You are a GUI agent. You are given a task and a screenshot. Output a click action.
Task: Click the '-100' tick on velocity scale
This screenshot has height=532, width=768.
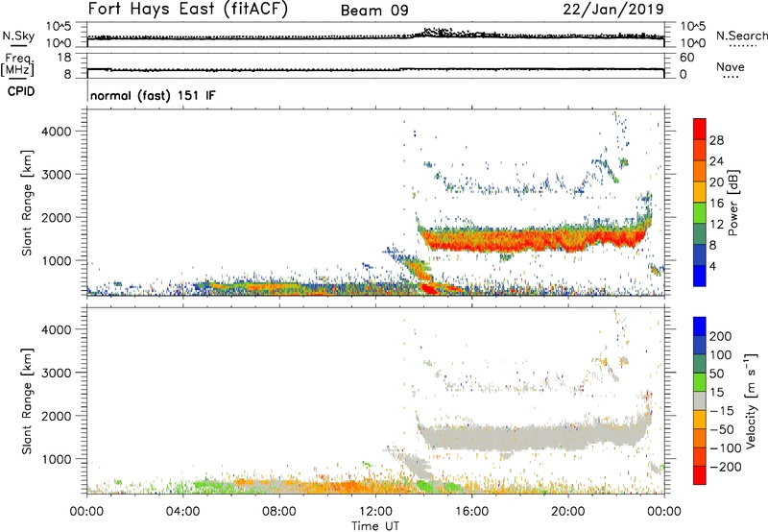coord(725,448)
